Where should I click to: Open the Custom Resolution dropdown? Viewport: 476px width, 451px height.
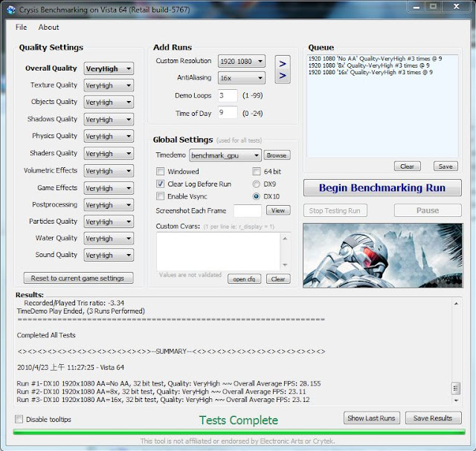[241, 61]
